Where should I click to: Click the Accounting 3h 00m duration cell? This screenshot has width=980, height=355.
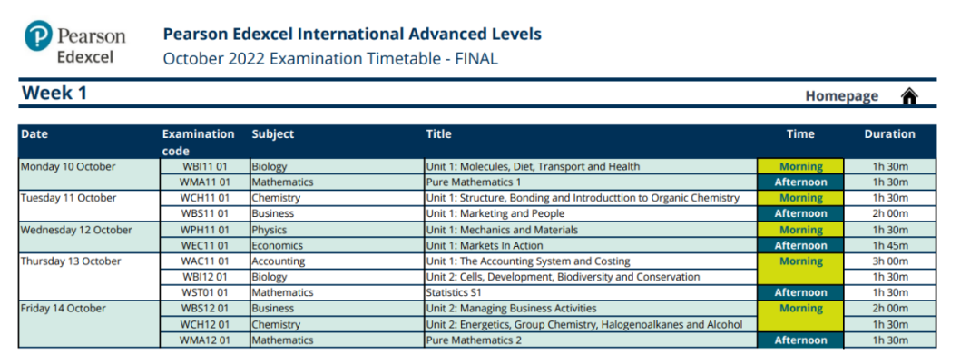(x=890, y=261)
